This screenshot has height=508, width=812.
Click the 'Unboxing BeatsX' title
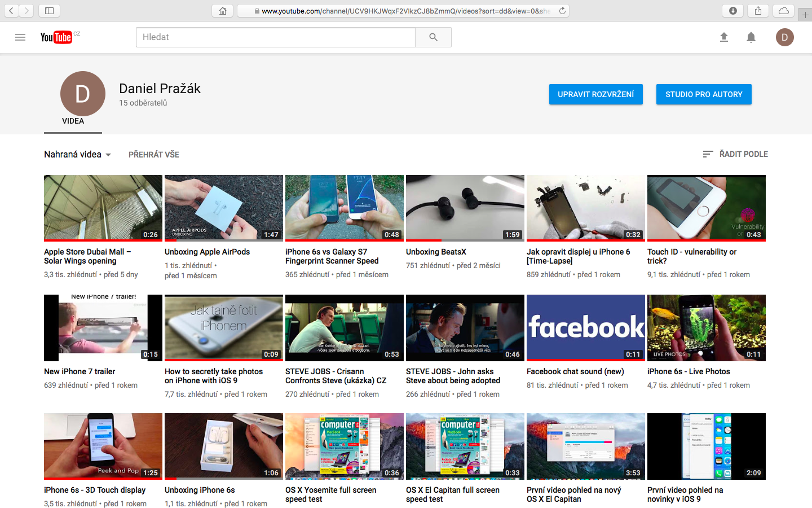click(436, 252)
